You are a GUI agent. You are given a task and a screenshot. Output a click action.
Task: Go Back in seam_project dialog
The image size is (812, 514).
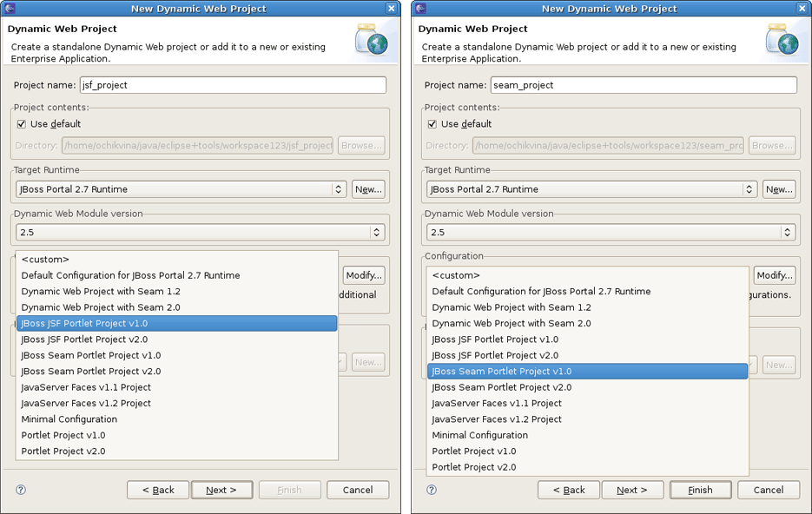tap(569, 490)
